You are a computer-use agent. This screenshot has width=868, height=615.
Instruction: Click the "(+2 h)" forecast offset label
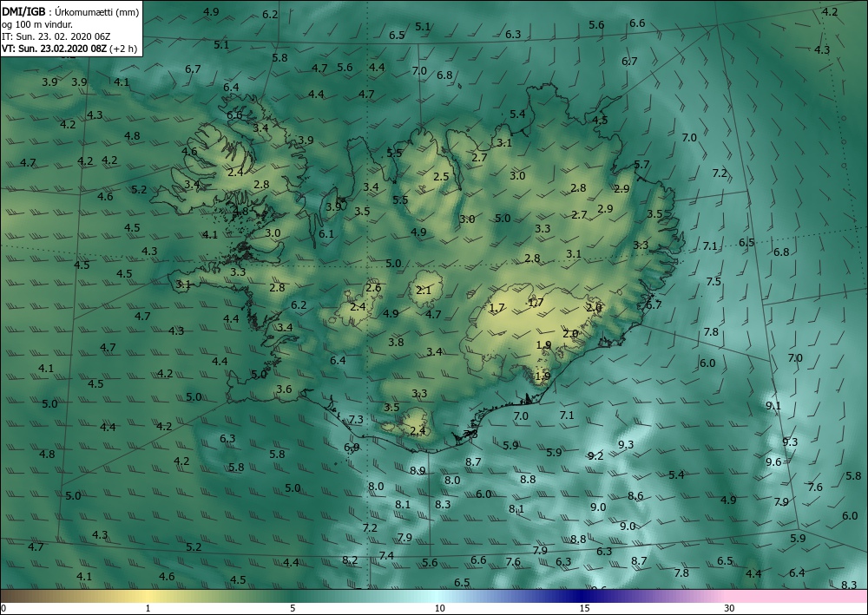coord(124,48)
